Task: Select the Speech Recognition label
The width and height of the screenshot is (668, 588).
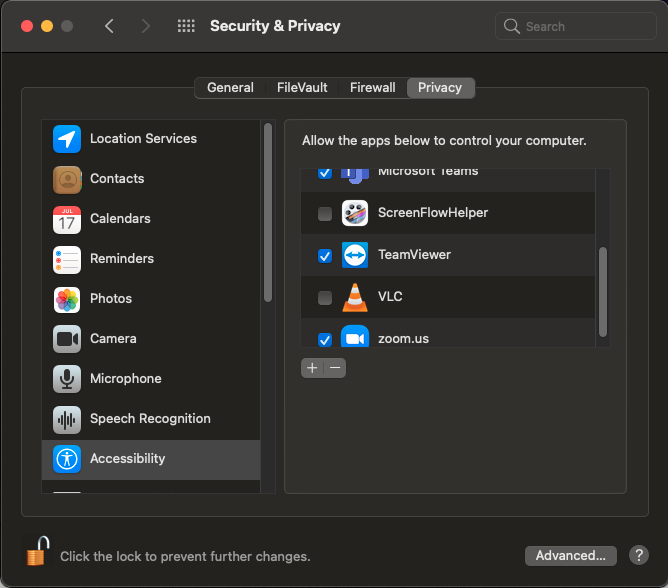Action: [x=150, y=419]
